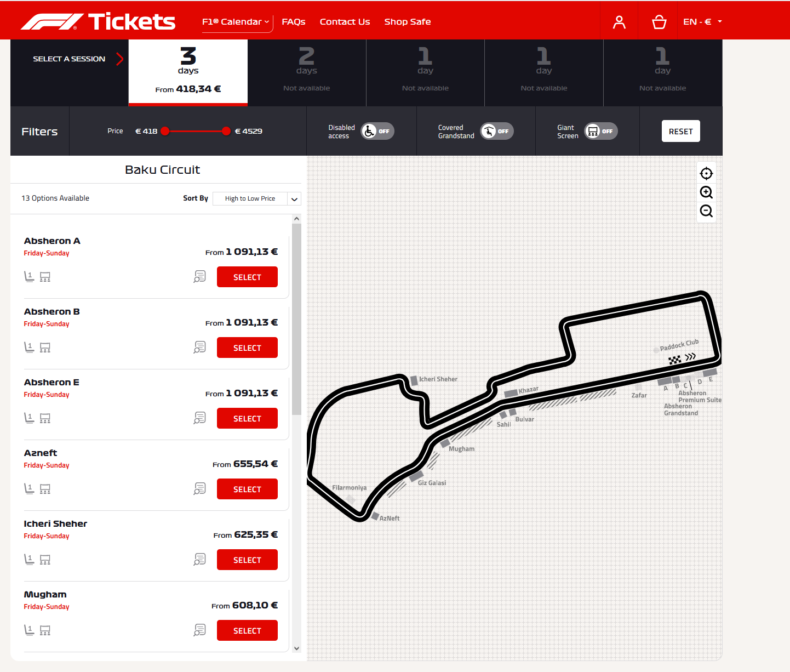Click the Mugham seat icon

[29, 630]
